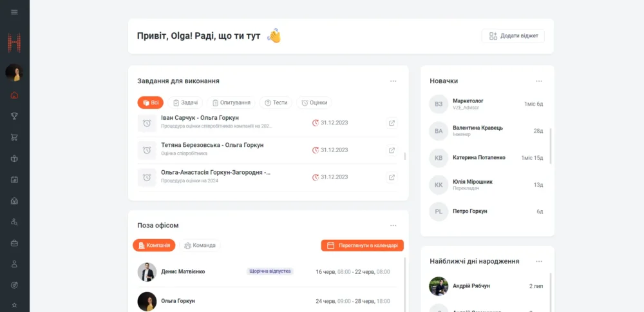Select the Тести tab
Image resolution: width=644 pixels, height=312 pixels.
(x=276, y=102)
